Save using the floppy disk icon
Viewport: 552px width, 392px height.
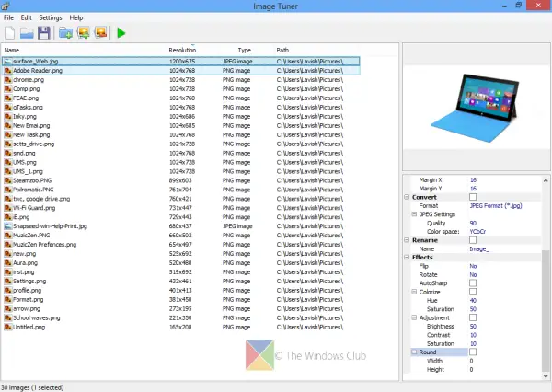(x=44, y=33)
